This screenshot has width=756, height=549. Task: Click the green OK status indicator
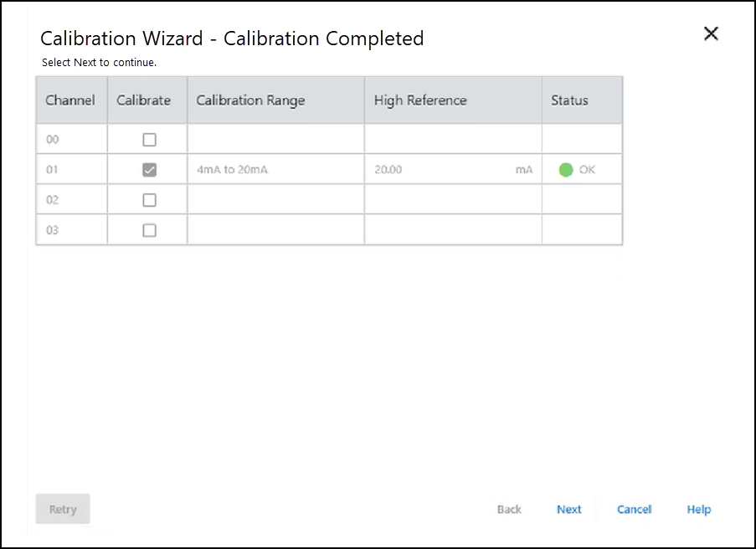tap(566, 170)
